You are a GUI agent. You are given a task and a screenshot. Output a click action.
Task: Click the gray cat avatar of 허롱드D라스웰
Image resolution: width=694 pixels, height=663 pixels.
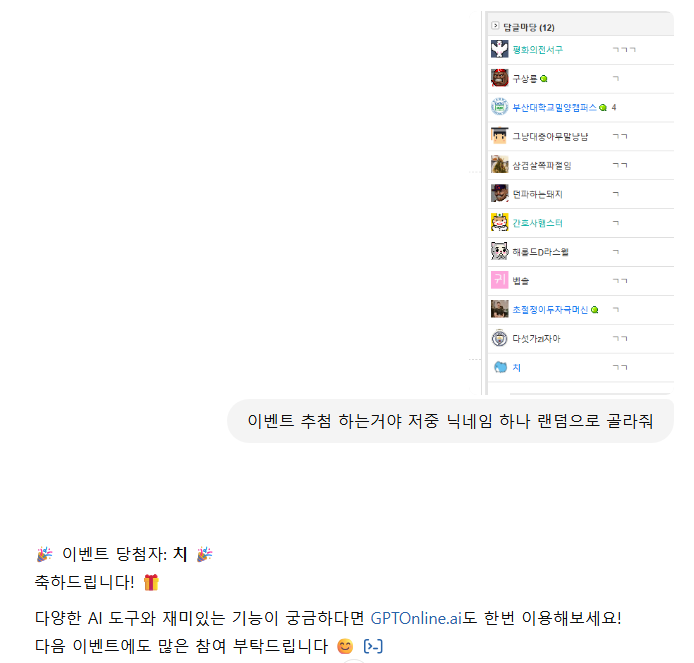(499, 251)
